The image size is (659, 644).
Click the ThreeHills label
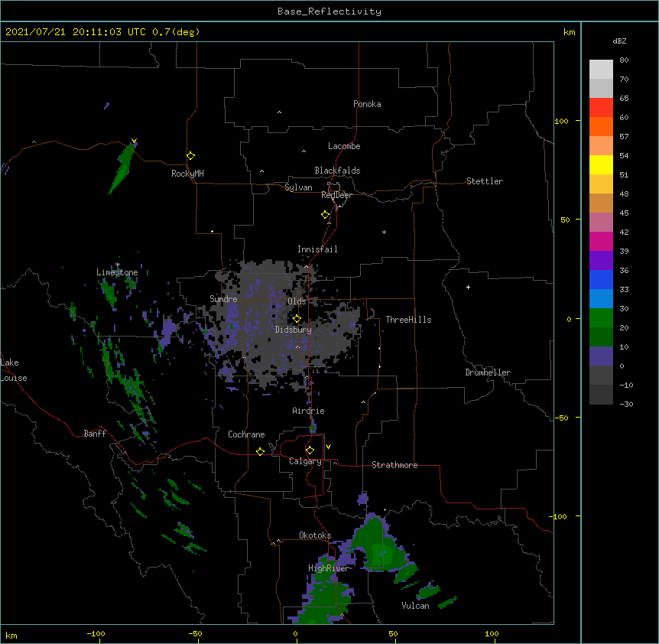[x=408, y=320]
